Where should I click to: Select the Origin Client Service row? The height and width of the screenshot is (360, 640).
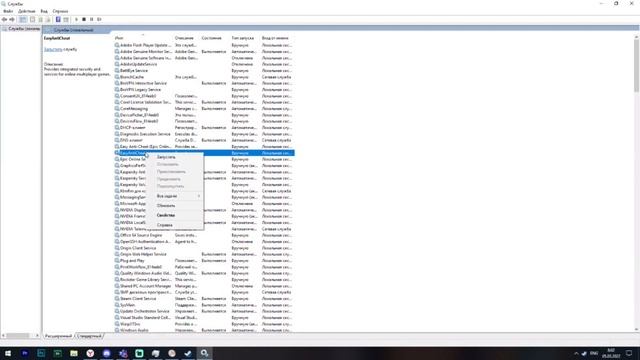pyautogui.click(x=204, y=248)
